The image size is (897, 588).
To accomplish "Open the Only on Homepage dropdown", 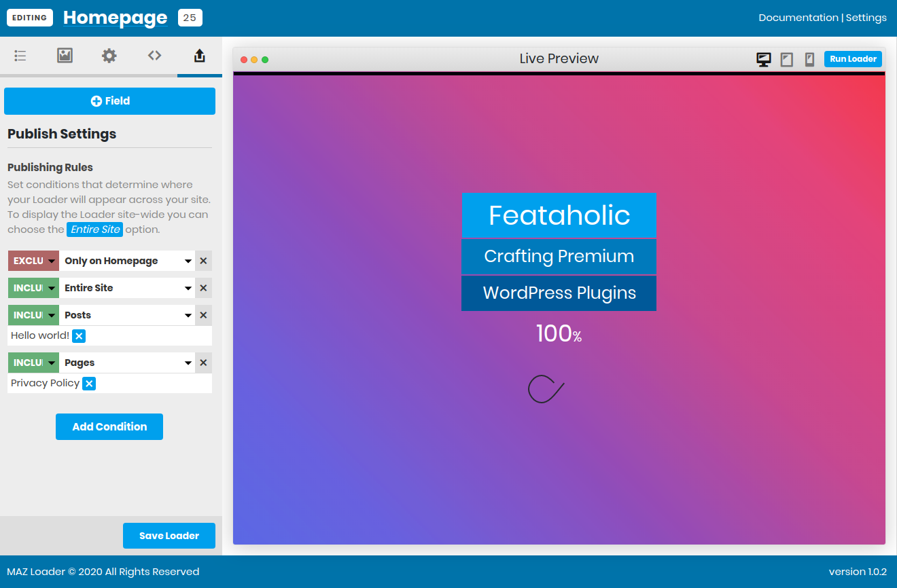I will 127,261.
